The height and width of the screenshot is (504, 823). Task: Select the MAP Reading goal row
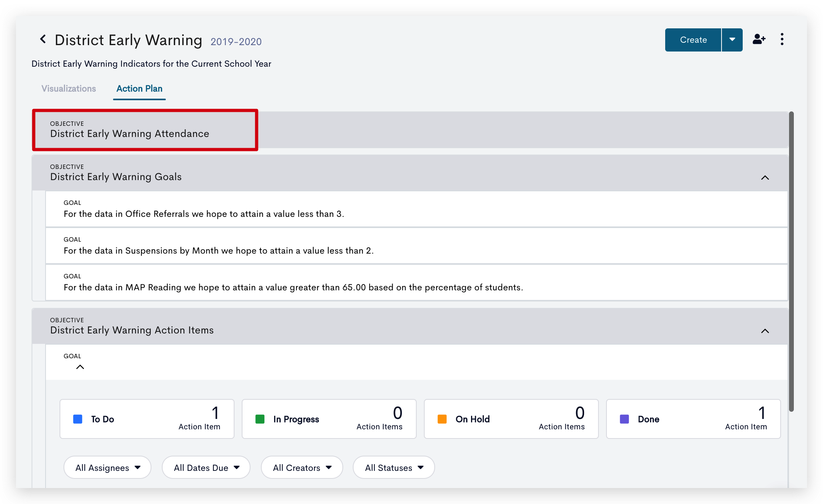(416, 282)
